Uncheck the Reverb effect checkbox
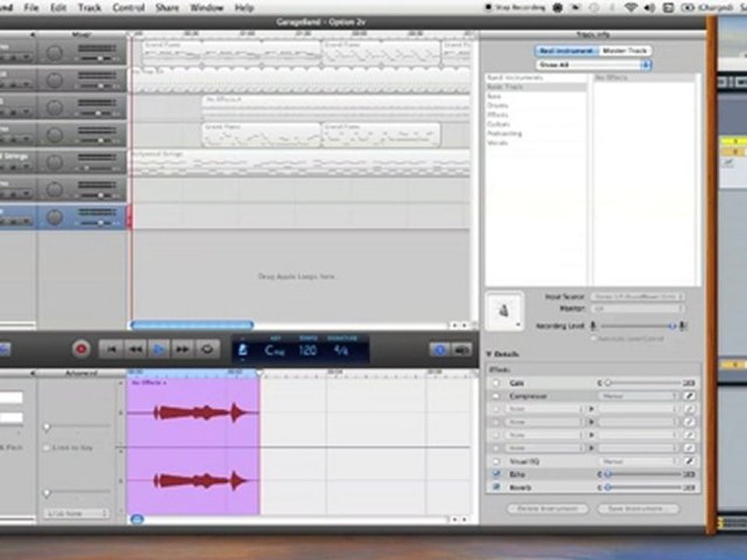The width and height of the screenshot is (747, 560). 496,487
